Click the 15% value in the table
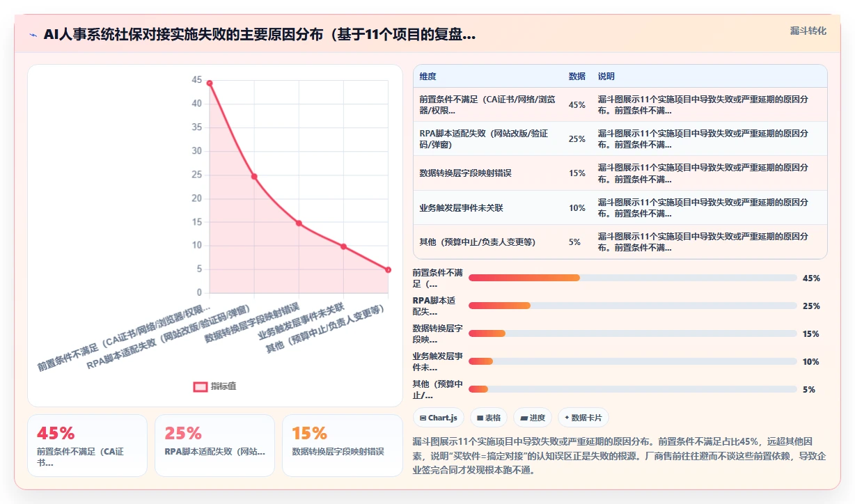Image resolution: width=855 pixels, height=504 pixels. (577, 173)
